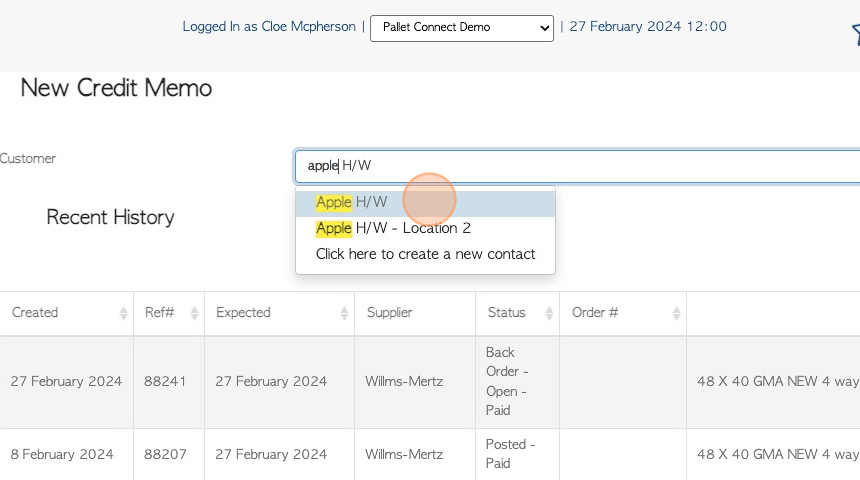Click the Created column header text
This screenshot has height=480, width=860.
[x=35, y=313]
